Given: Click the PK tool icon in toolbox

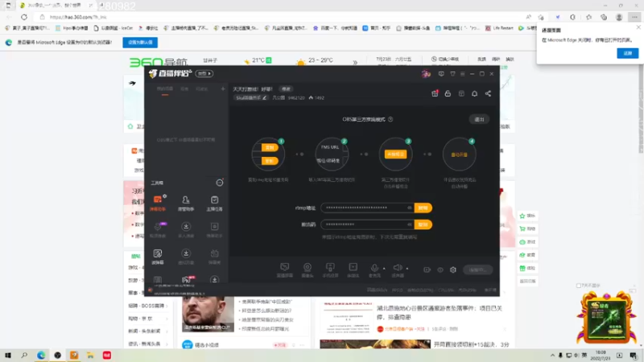Looking at the screenshot, I should coord(187,280).
